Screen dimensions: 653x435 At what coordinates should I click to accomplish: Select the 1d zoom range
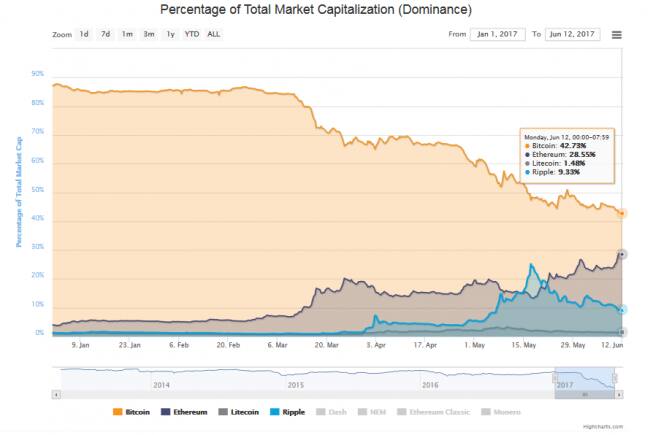coord(85,34)
